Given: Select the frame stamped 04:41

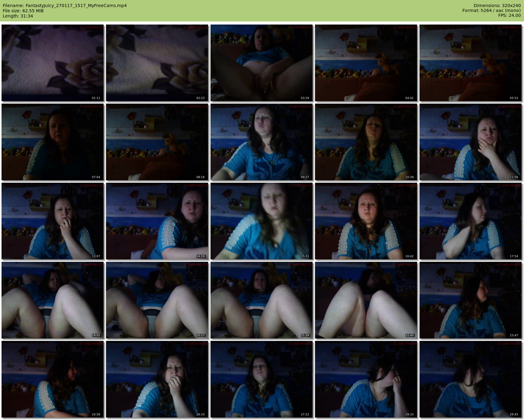Looking at the screenshot, I should [x=366, y=63].
